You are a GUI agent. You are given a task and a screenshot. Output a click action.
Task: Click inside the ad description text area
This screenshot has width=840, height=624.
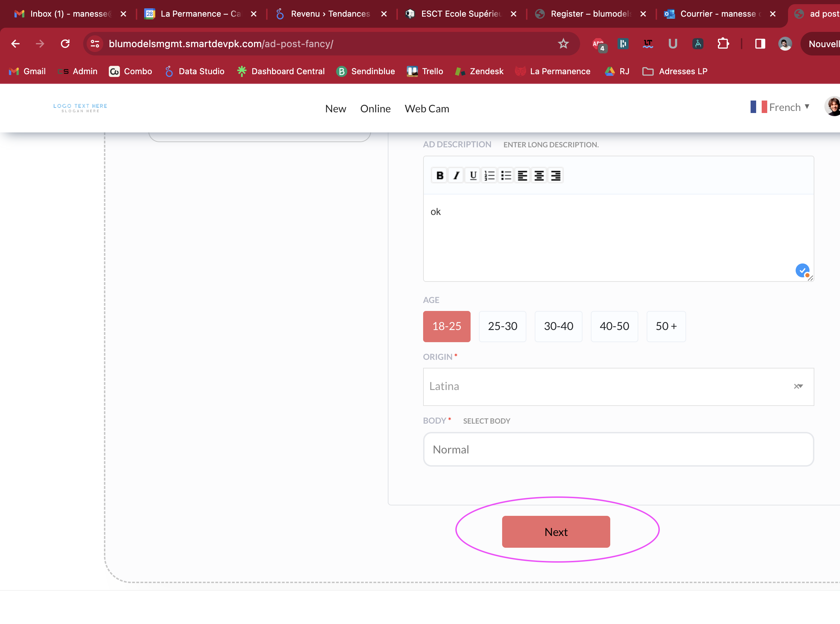(x=618, y=237)
